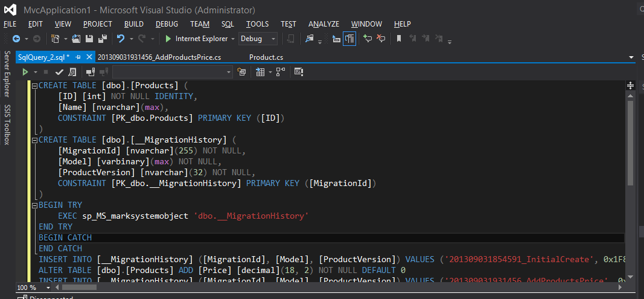
Task: Click the horizontal scrollbar thumb
Action: 79,288
